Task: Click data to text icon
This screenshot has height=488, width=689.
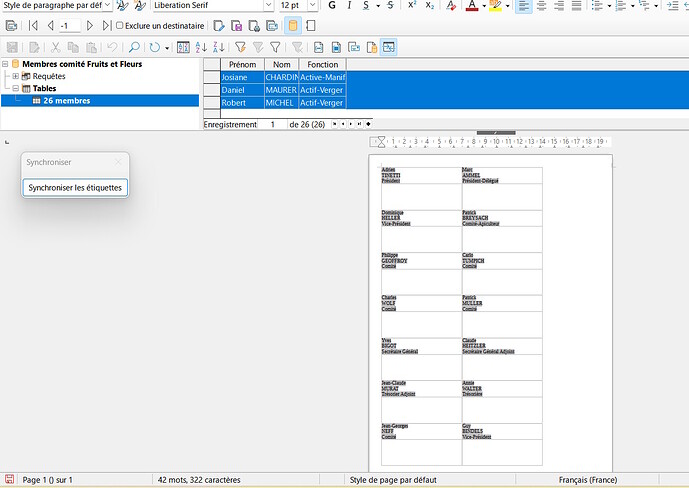Action: [319, 47]
